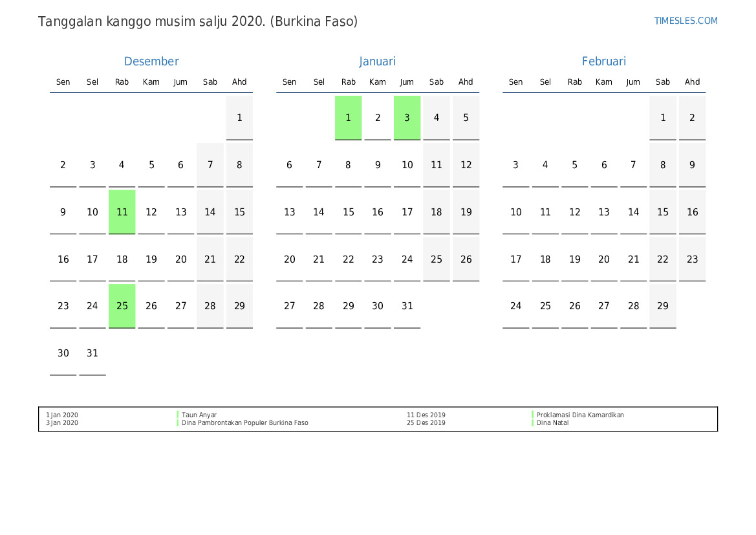Select highlighted 11 in Desember
Viewport: 756px width, 535px height.
pos(122,212)
